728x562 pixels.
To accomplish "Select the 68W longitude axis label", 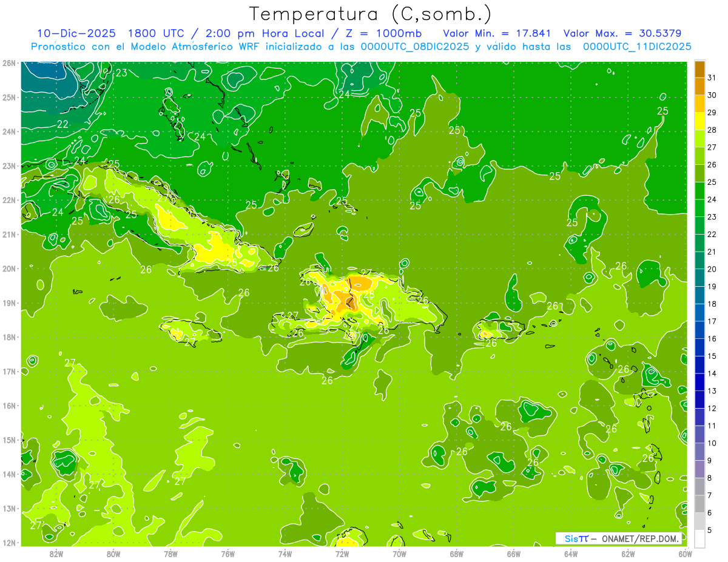I will [457, 553].
